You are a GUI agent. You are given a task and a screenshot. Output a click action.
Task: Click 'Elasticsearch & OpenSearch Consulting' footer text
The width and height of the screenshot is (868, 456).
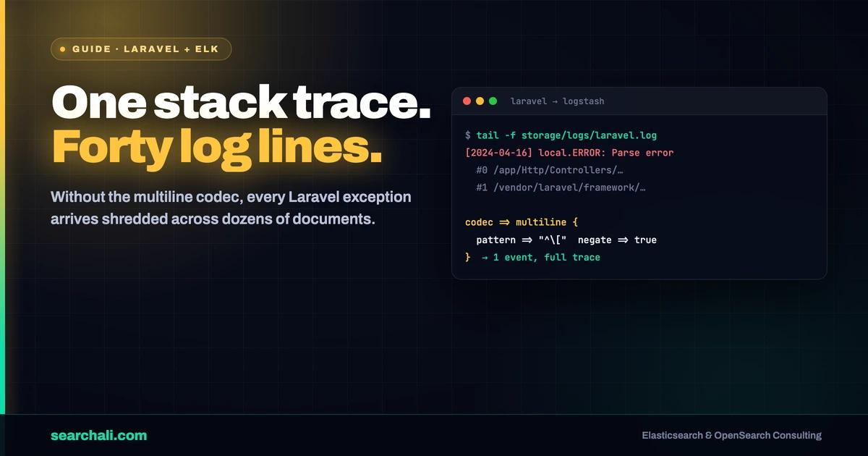(731, 435)
